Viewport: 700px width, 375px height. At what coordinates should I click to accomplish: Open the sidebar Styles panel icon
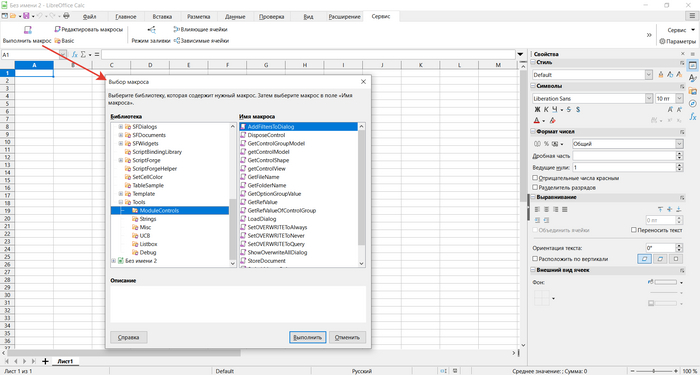click(692, 78)
